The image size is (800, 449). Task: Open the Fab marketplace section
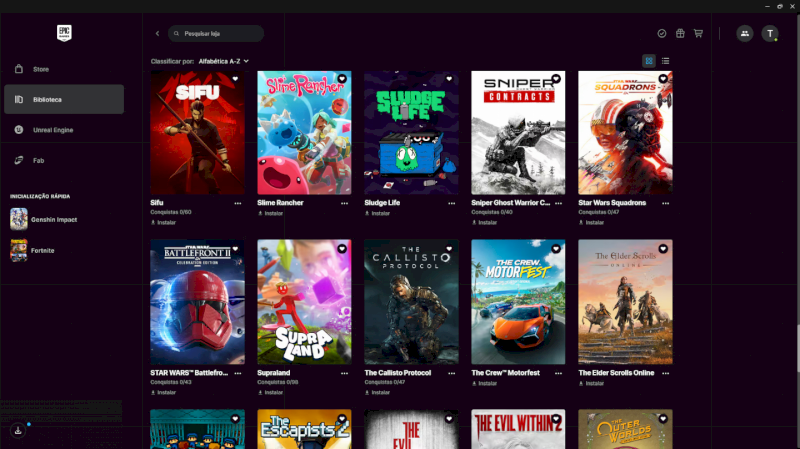point(64,160)
